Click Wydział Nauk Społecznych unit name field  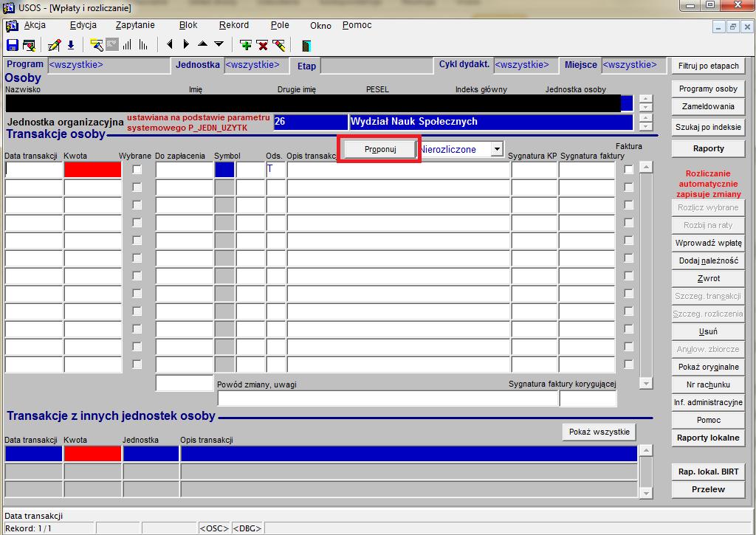(491, 122)
